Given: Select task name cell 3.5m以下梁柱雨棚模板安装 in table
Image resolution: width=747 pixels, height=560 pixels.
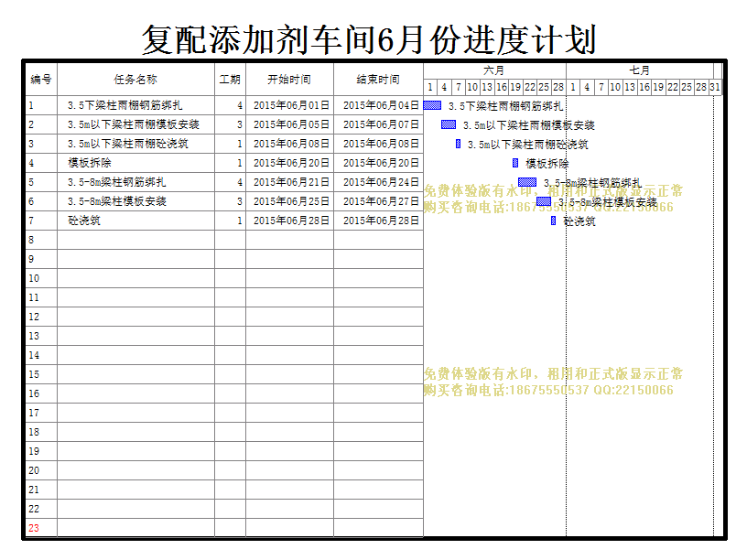Looking at the screenshot, I should 135,124.
